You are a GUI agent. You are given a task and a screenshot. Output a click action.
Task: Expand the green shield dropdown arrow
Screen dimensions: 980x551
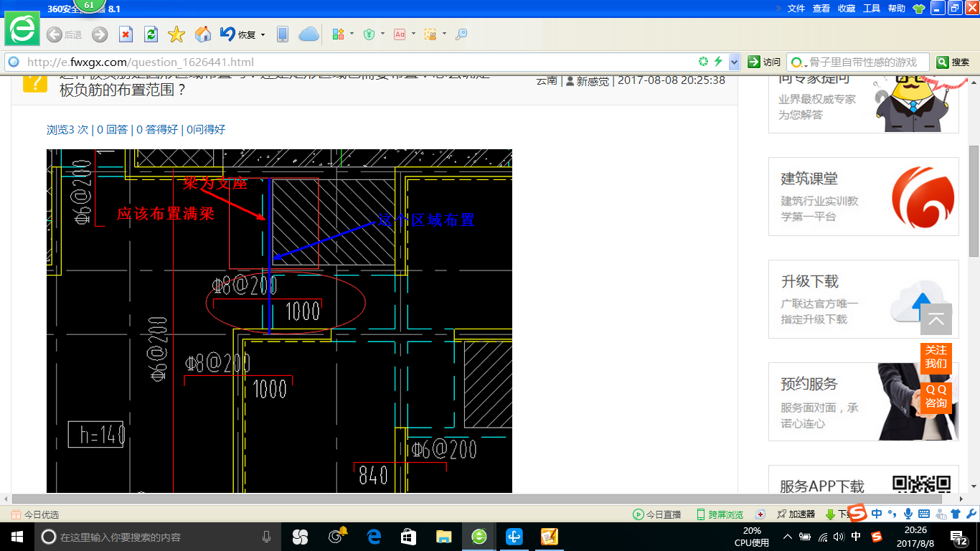click(x=382, y=34)
